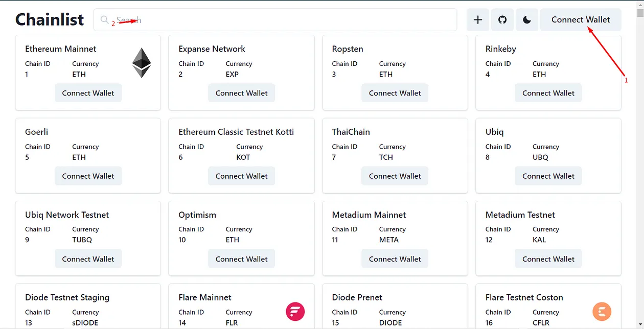Select the ThaiChain card title
This screenshot has width=644, height=329.
tap(351, 132)
